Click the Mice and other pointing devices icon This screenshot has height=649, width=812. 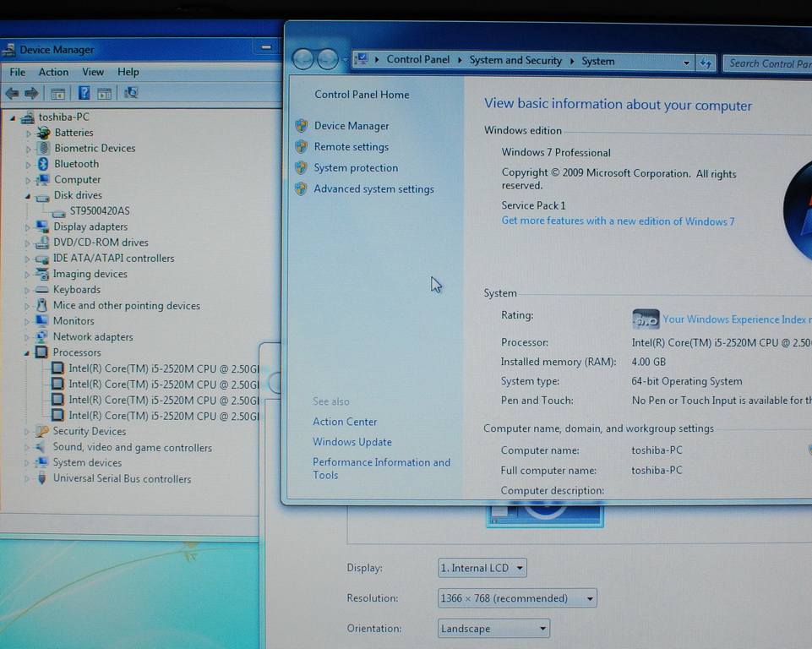(41, 306)
